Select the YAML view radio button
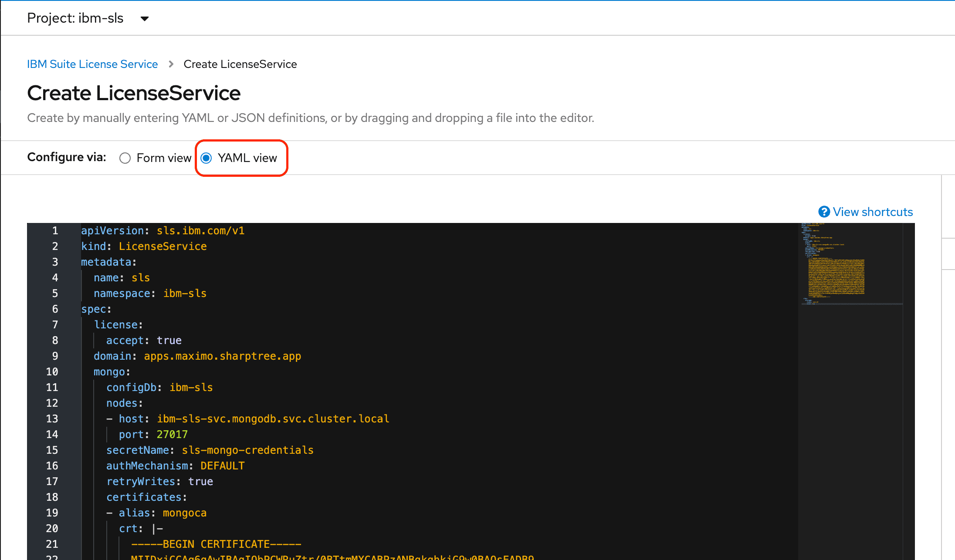This screenshot has height=560, width=955. pyautogui.click(x=207, y=158)
